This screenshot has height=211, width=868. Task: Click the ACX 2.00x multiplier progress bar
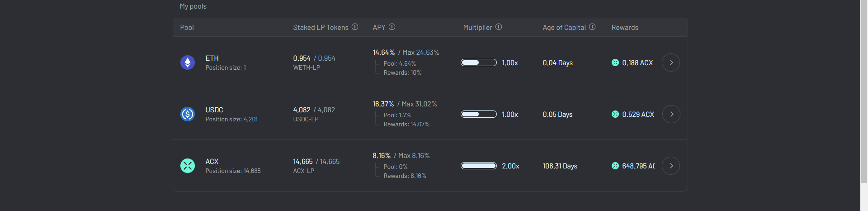[479, 166]
